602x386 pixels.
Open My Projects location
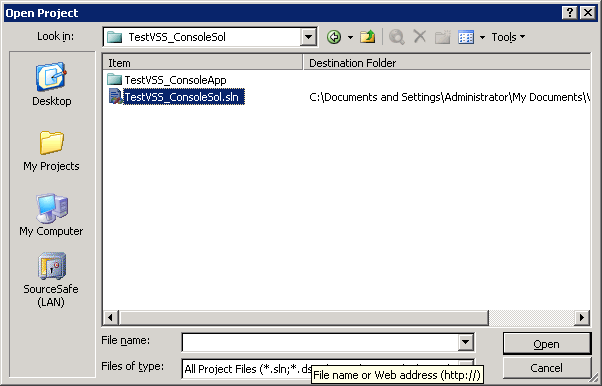tap(51, 151)
